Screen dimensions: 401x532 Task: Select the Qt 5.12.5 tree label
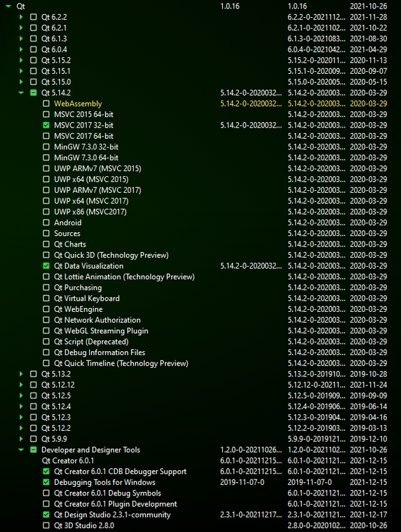(56, 396)
